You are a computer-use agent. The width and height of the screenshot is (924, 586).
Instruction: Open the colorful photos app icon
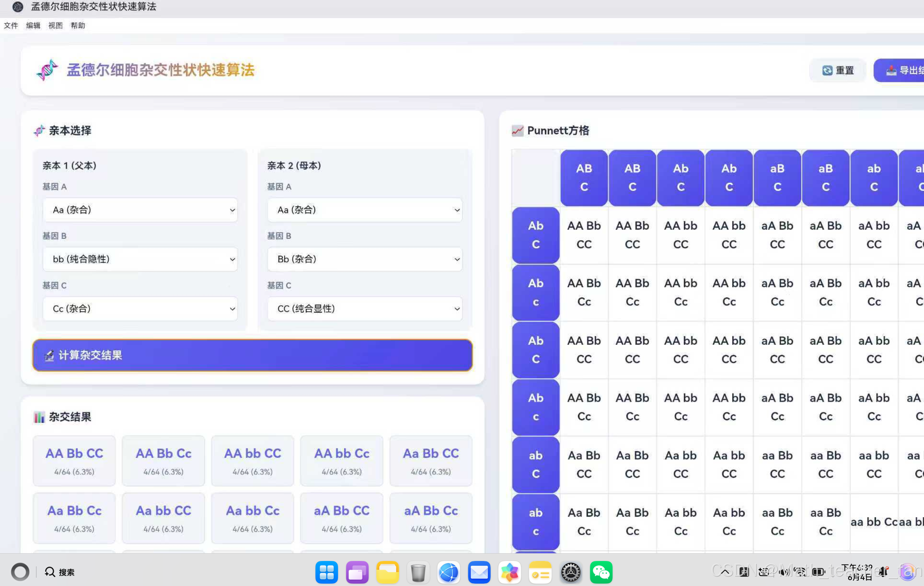pos(509,573)
